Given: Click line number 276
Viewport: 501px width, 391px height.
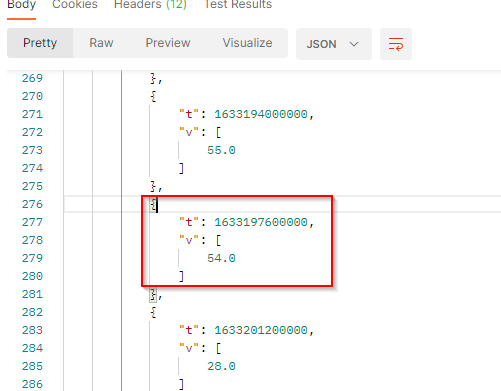Looking at the screenshot, I should pos(32,204).
